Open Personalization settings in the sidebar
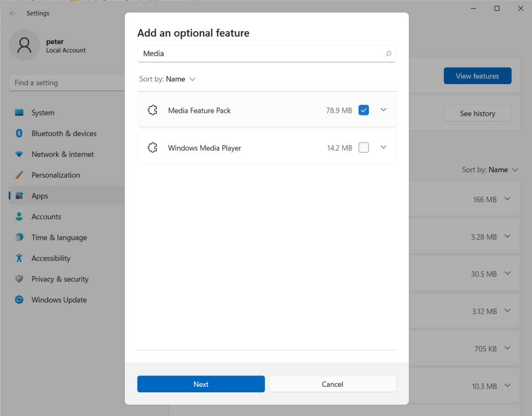 pos(56,175)
